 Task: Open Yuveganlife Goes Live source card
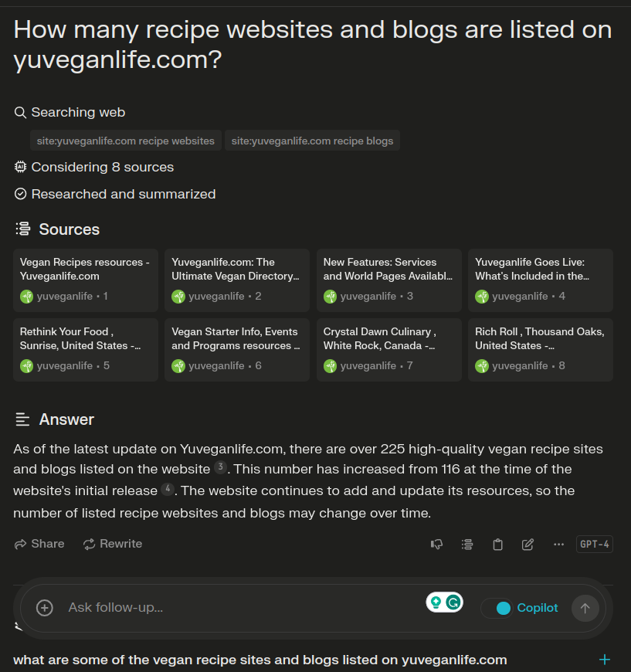coord(540,280)
